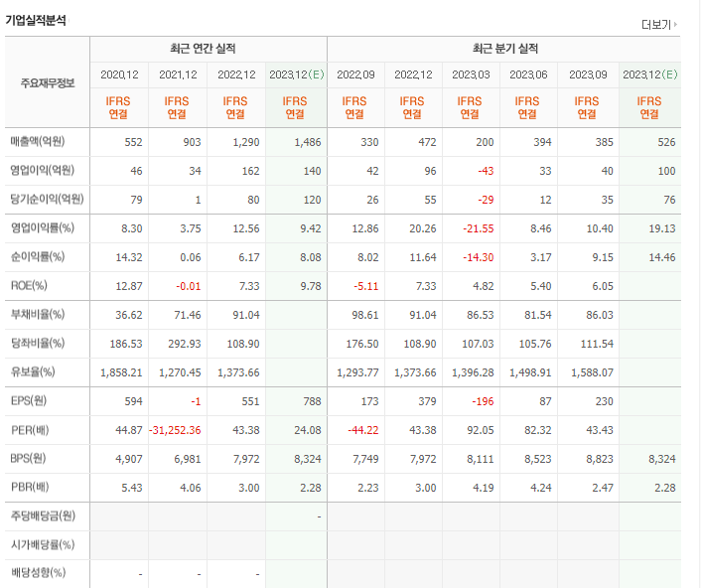This screenshot has width=701, height=588.
Task: Click the quarterly 2022.09 column header
Action: click(x=355, y=74)
